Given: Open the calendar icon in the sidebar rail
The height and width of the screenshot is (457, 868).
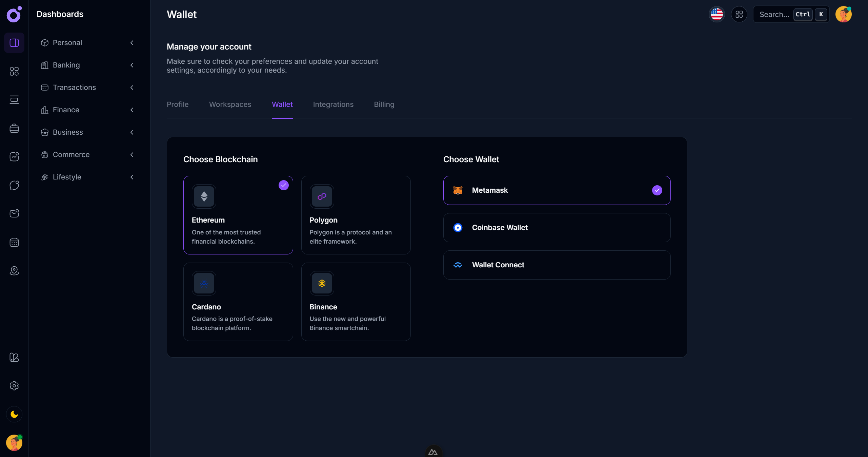Looking at the screenshot, I should 14,242.
